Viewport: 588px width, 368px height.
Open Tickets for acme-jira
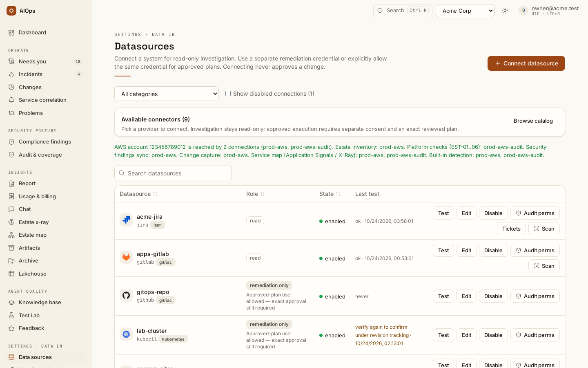click(x=511, y=229)
